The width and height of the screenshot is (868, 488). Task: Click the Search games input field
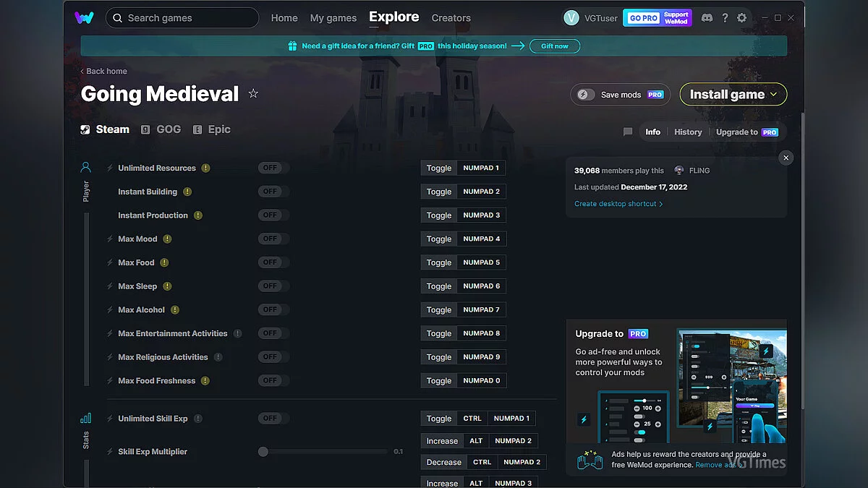point(182,17)
